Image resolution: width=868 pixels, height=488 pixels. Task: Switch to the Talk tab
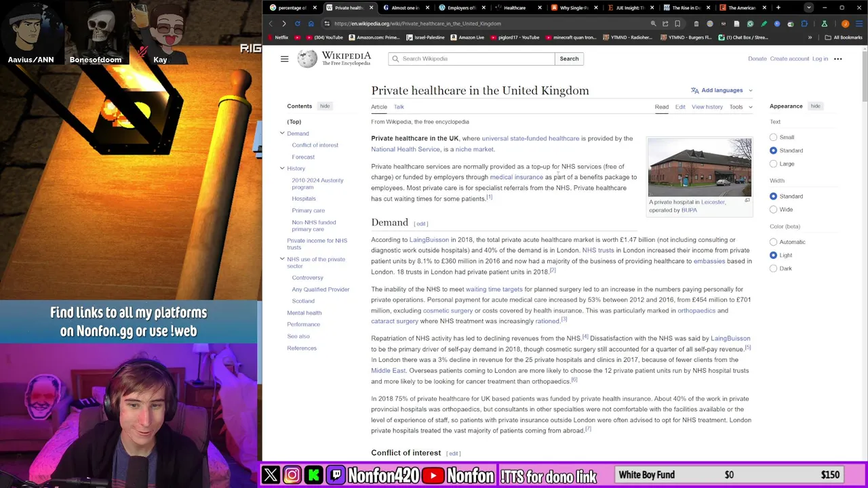point(399,107)
